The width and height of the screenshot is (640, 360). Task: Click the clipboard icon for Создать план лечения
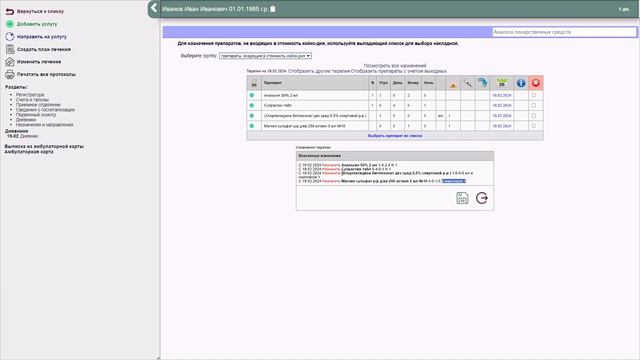[x=10, y=49]
